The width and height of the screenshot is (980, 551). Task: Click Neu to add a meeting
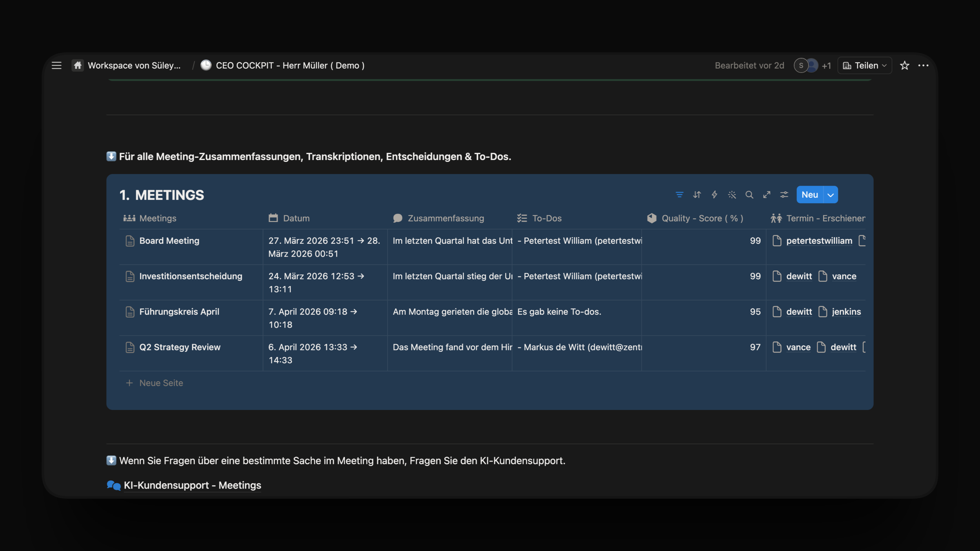(809, 195)
